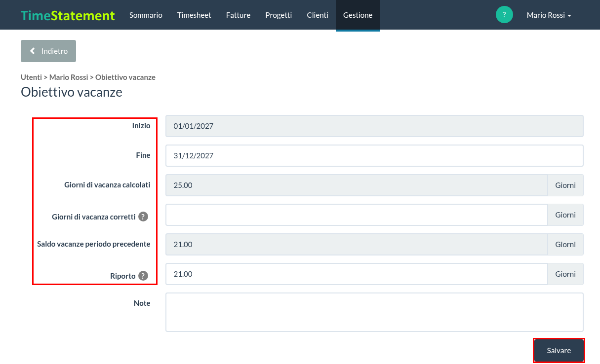Switch to the Clienti section
Image resolution: width=600 pixels, height=364 pixels.
[x=318, y=15]
